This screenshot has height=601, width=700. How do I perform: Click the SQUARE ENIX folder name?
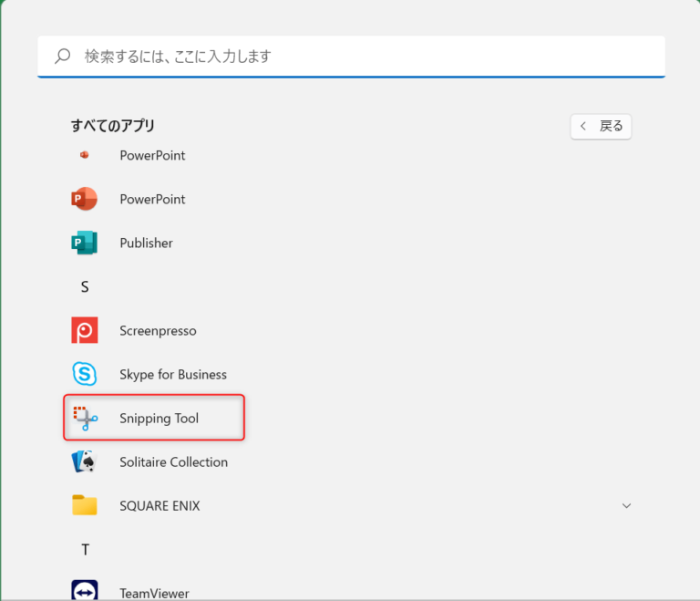click(x=160, y=505)
